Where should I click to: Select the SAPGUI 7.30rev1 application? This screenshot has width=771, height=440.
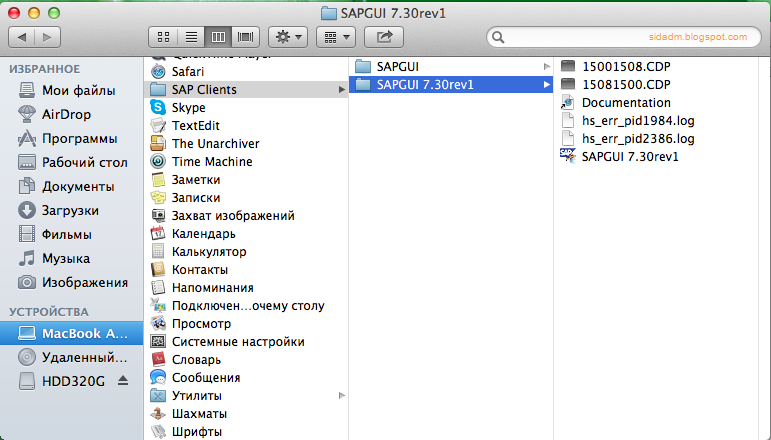coord(656,157)
